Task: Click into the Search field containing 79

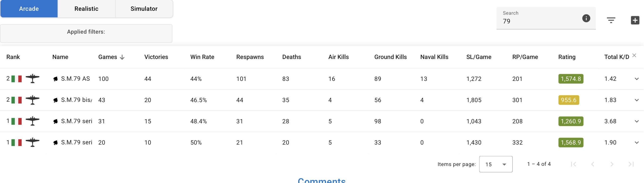Action: [x=537, y=21]
